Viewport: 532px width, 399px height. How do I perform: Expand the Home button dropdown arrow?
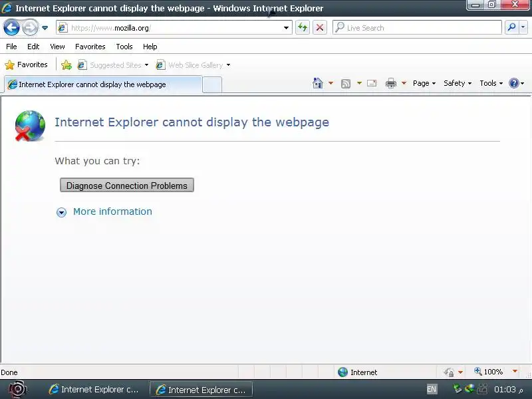[331, 83]
